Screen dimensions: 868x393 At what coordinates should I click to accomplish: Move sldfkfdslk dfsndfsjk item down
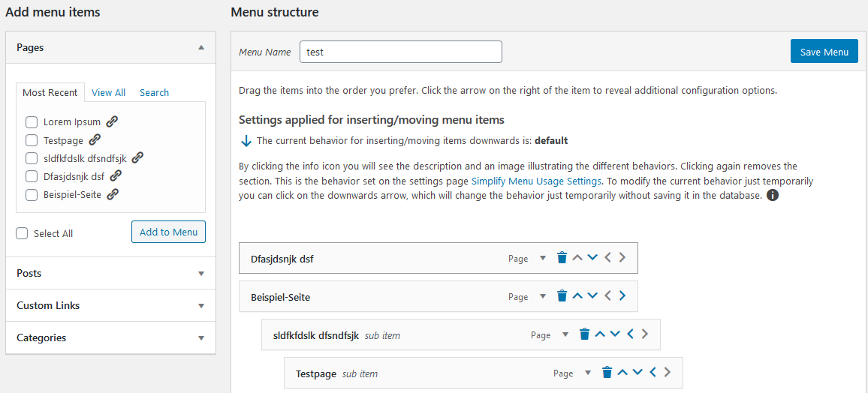coord(615,334)
